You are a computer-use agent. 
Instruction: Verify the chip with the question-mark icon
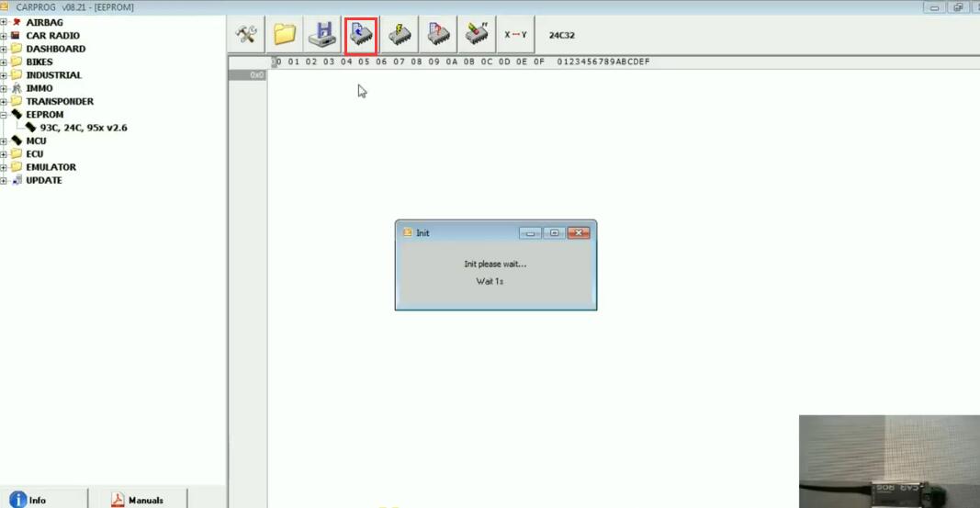click(438, 34)
